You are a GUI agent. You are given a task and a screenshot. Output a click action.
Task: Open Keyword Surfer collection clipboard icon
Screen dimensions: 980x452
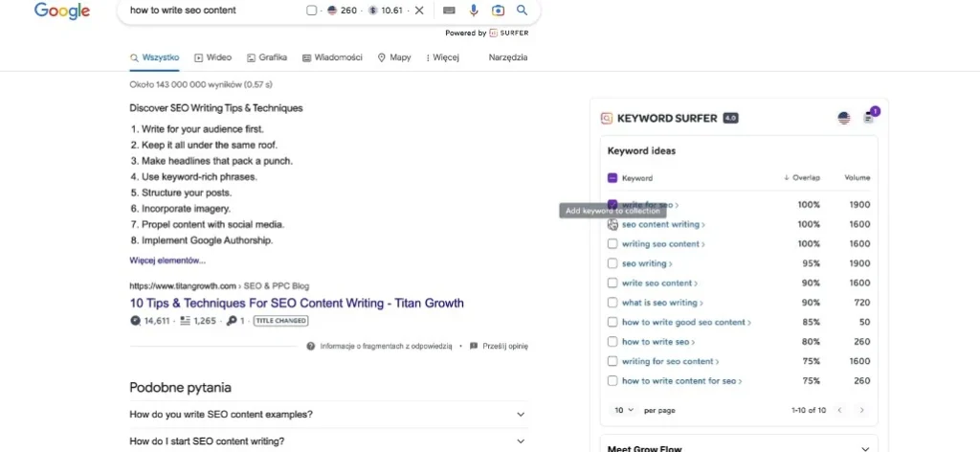[868, 118]
